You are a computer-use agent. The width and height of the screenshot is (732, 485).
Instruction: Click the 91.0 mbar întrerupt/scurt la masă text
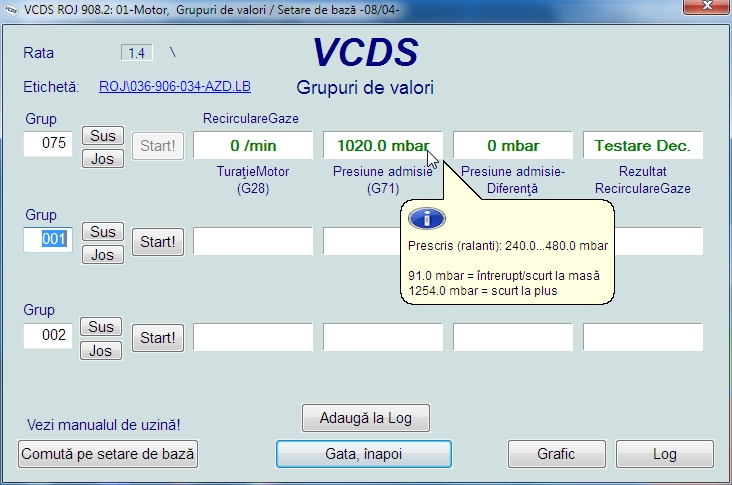504,275
